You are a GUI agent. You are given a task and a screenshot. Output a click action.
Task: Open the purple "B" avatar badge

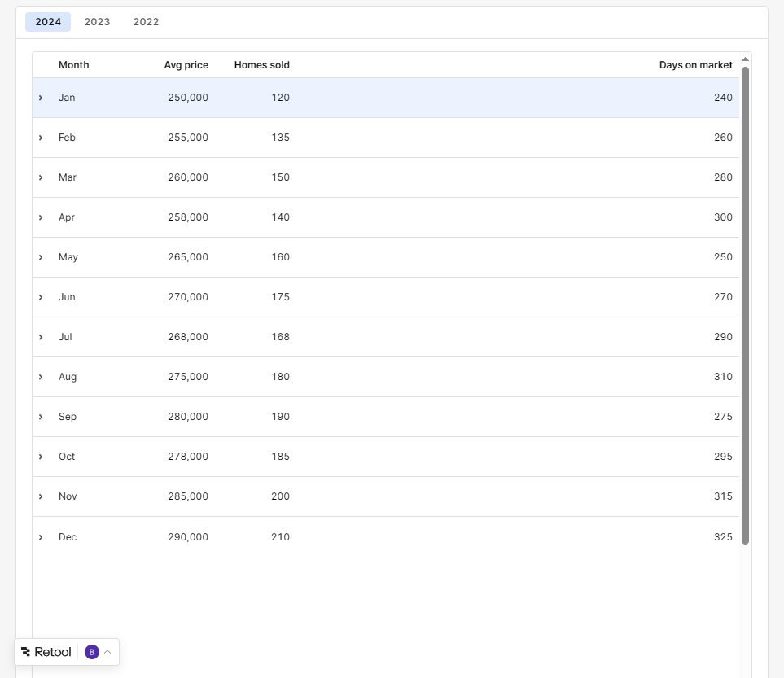pos(91,651)
